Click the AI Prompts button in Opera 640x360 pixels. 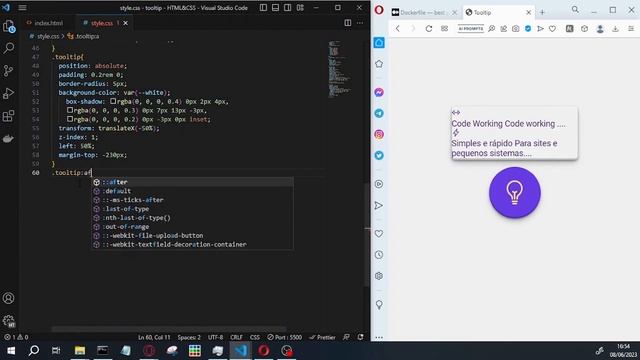(471, 29)
